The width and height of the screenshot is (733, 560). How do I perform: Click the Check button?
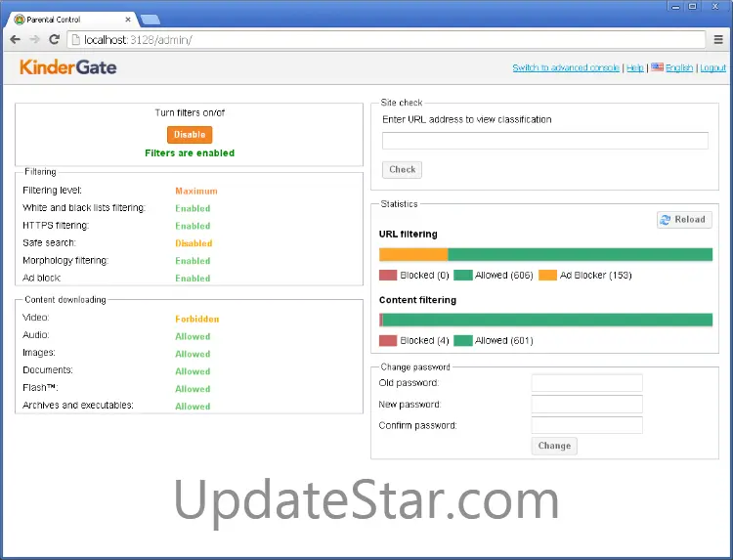tap(402, 170)
